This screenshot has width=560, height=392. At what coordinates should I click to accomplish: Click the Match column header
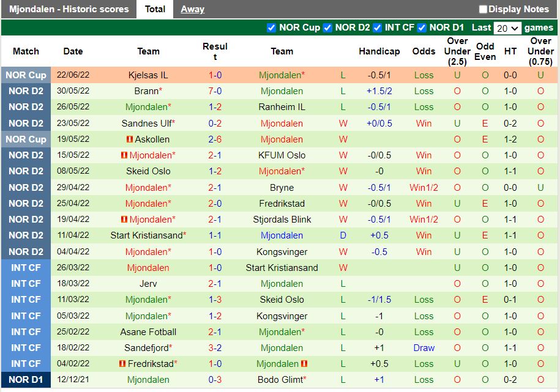[26, 51]
